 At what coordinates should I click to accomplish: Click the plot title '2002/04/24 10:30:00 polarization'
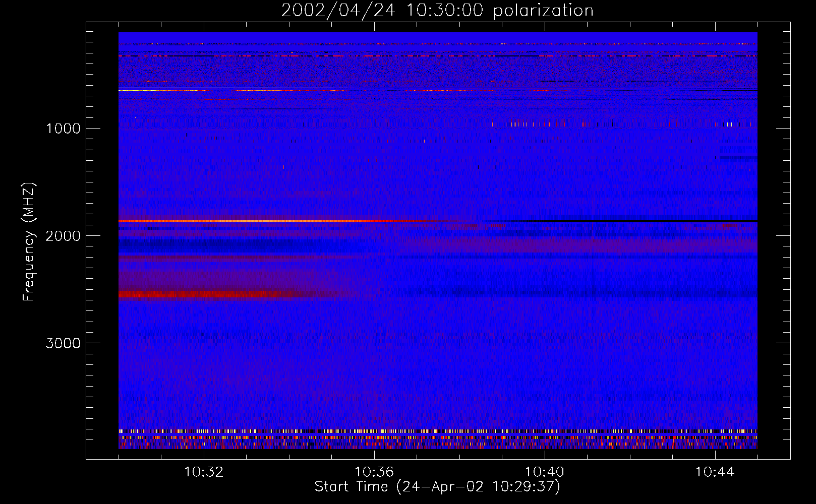click(437, 10)
